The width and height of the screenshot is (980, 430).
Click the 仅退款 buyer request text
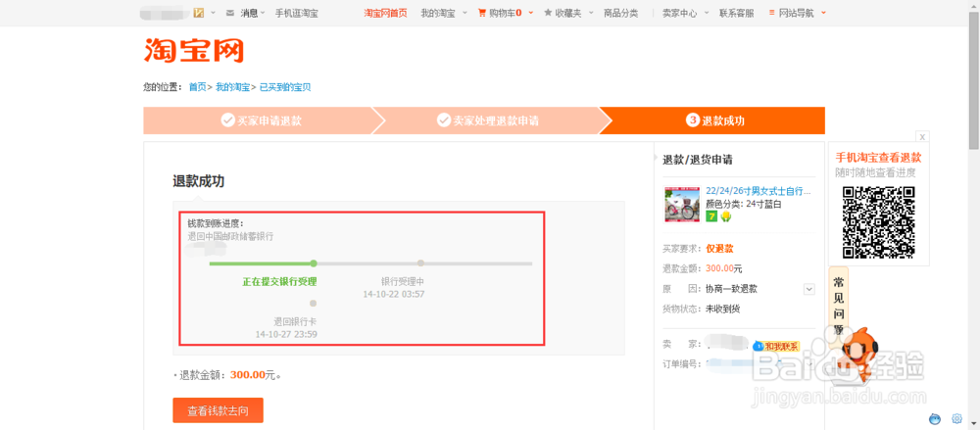[x=719, y=249]
